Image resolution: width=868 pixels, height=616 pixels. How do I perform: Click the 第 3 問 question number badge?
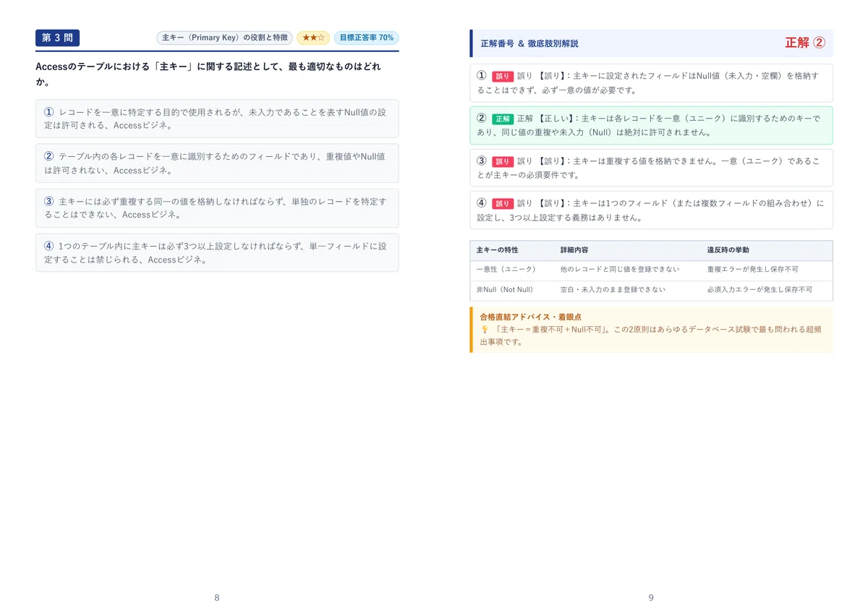point(57,38)
